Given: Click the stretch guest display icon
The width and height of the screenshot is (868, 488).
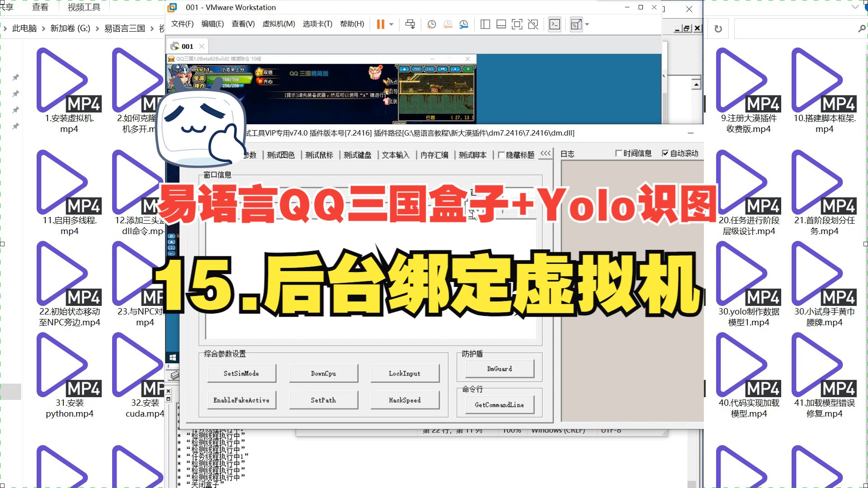Looking at the screenshot, I should [x=576, y=24].
